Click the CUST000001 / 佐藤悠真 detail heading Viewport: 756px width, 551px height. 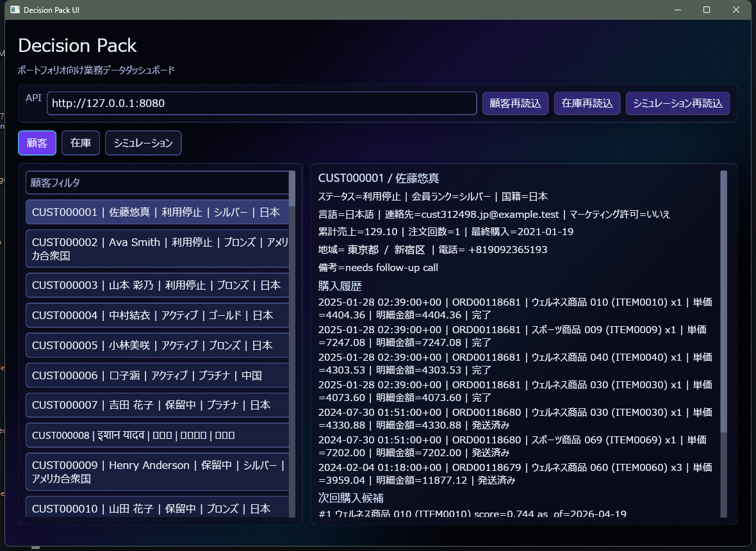tap(379, 178)
